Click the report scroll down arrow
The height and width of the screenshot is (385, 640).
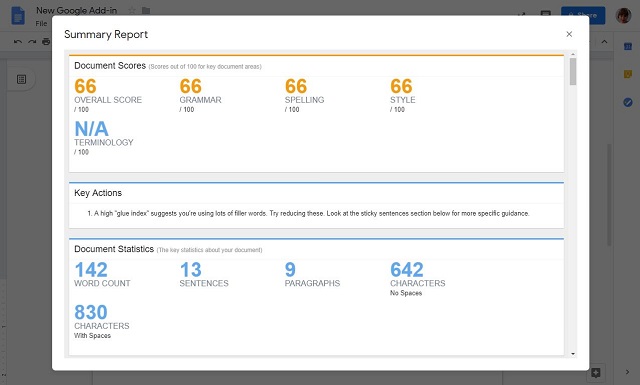coord(573,354)
